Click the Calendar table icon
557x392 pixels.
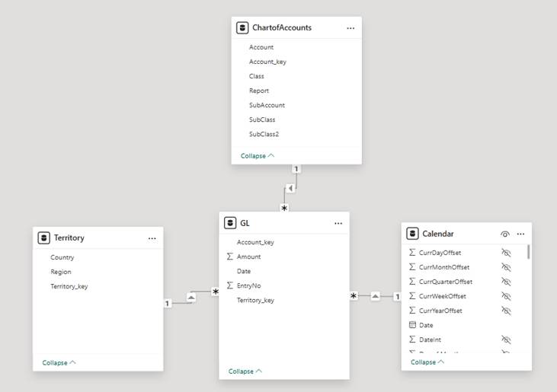(412, 234)
